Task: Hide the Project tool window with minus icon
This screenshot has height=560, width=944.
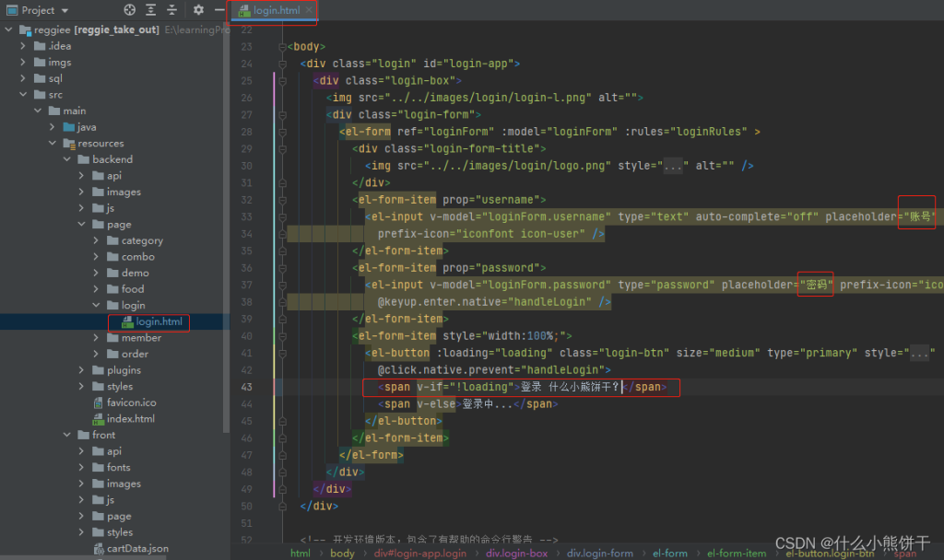Action: coord(218,10)
